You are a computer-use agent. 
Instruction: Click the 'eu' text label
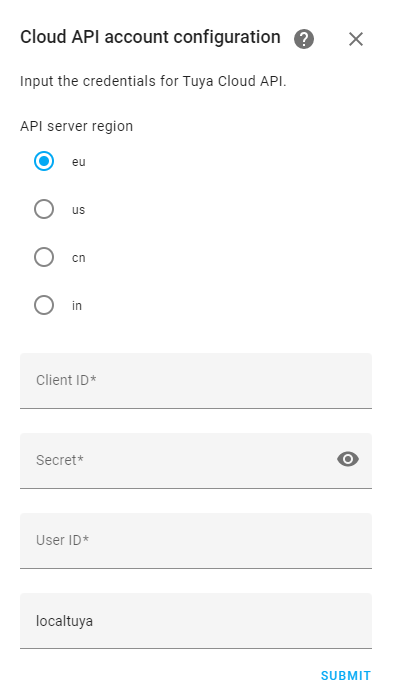(78, 162)
